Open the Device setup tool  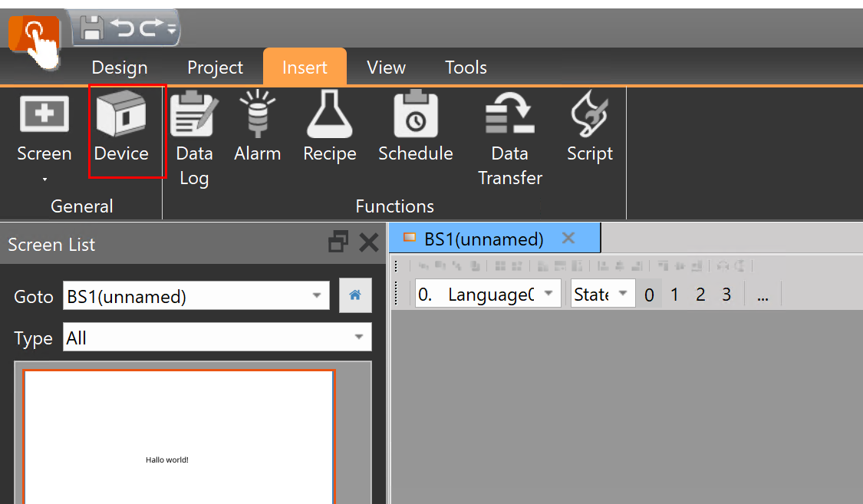(x=121, y=129)
